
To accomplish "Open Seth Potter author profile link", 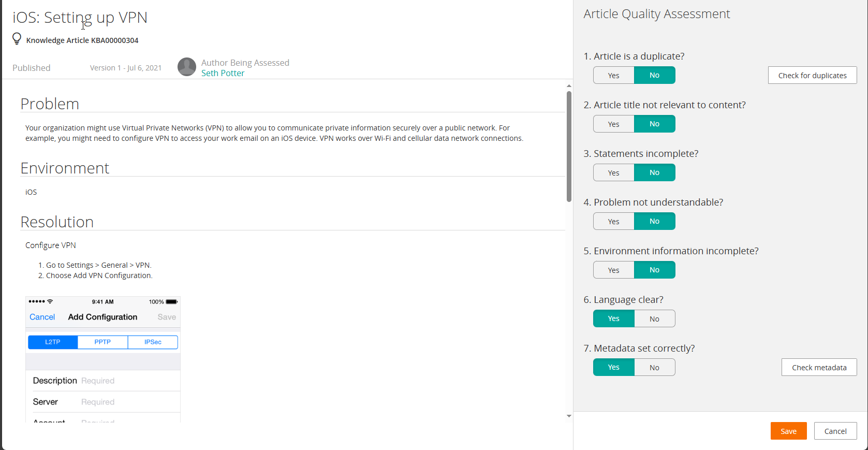I will click(x=223, y=74).
